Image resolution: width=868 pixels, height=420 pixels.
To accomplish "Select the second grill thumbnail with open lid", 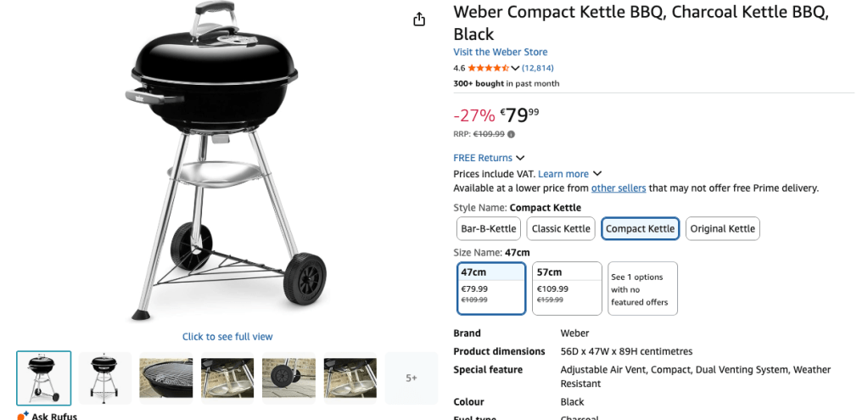I will pos(105,378).
